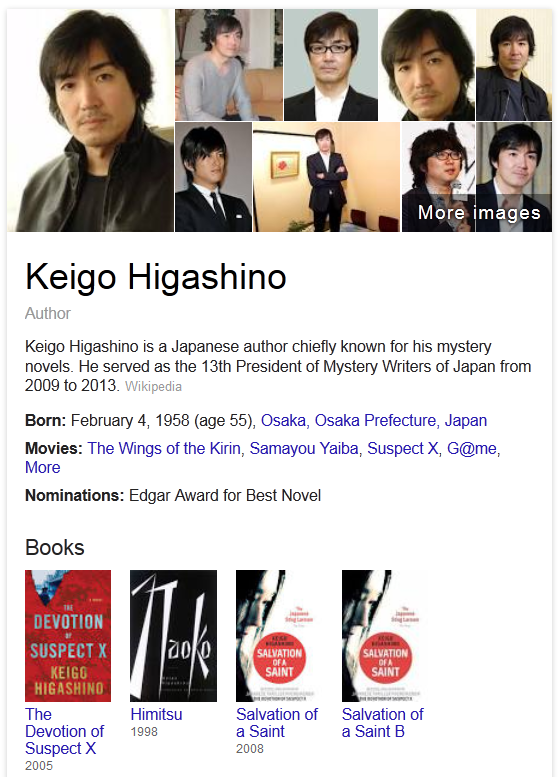Click the Suspect X movie link
This screenshot has width=558, height=777.
pos(403,448)
